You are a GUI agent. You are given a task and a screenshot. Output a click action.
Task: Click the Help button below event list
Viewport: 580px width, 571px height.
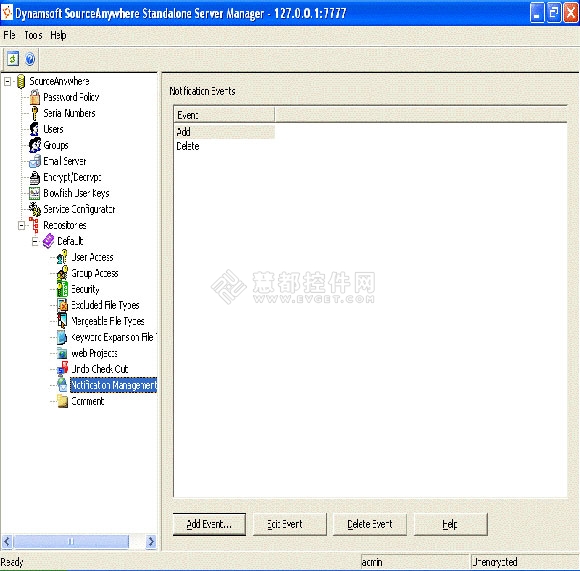(x=451, y=524)
